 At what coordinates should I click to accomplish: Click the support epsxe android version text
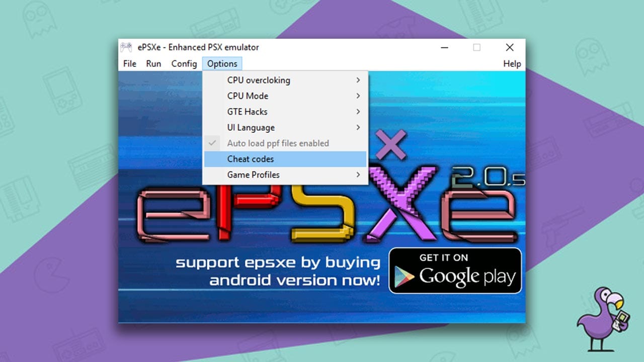click(x=278, y=271)
